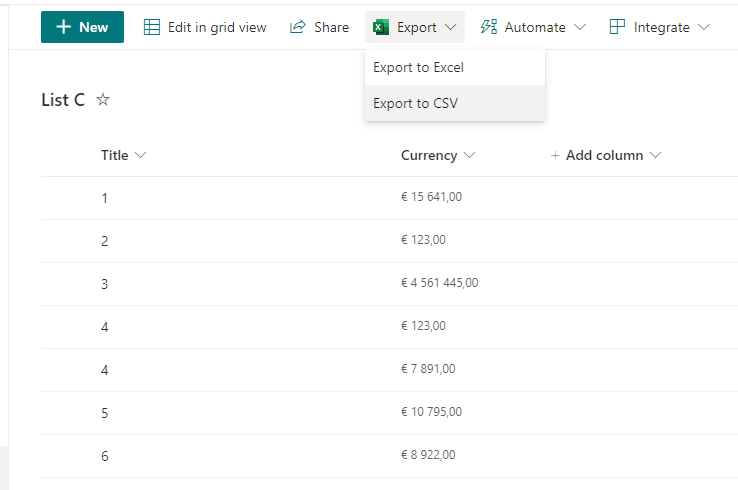Click the Share button label
The width and height of the screenshot is (738, 490).
point(331,27)
